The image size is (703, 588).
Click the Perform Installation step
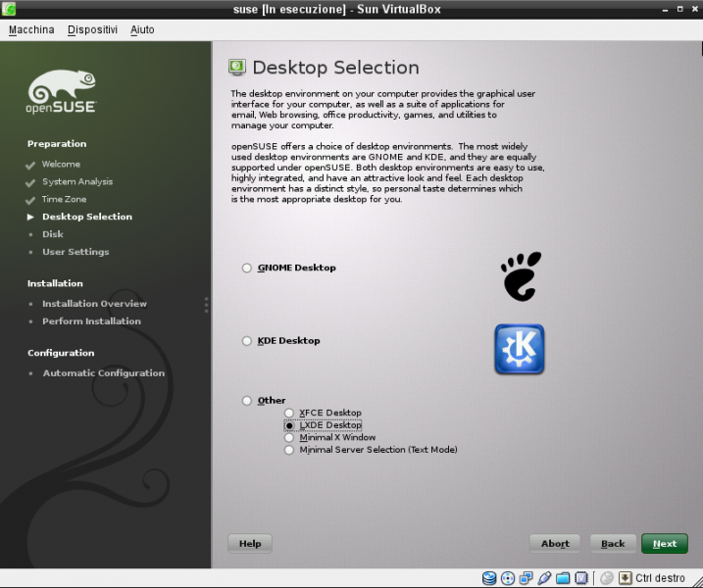click(x=91, y=320)
